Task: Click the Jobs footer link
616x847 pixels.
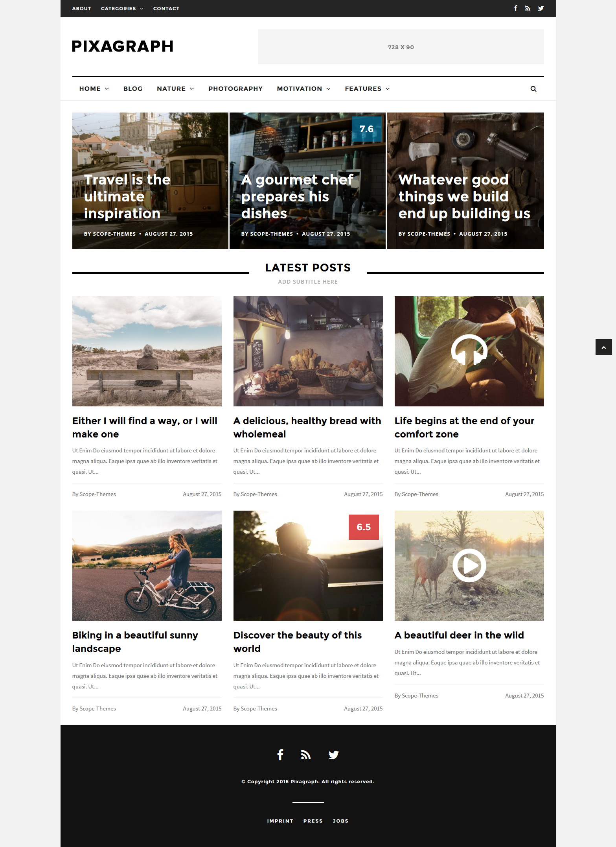Action: pyautogui.click(x=340, y=821)
